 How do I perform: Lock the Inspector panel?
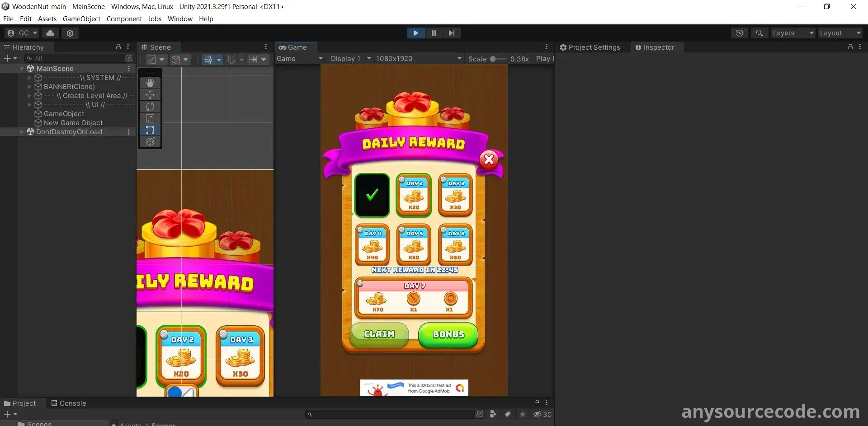[850, 47]
